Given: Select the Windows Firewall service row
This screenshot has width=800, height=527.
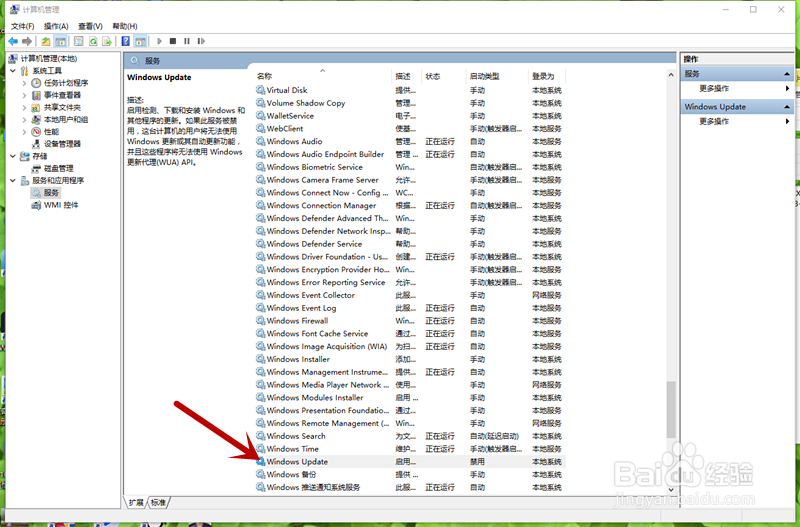Looking at the screenshot, I should (410, 321).
